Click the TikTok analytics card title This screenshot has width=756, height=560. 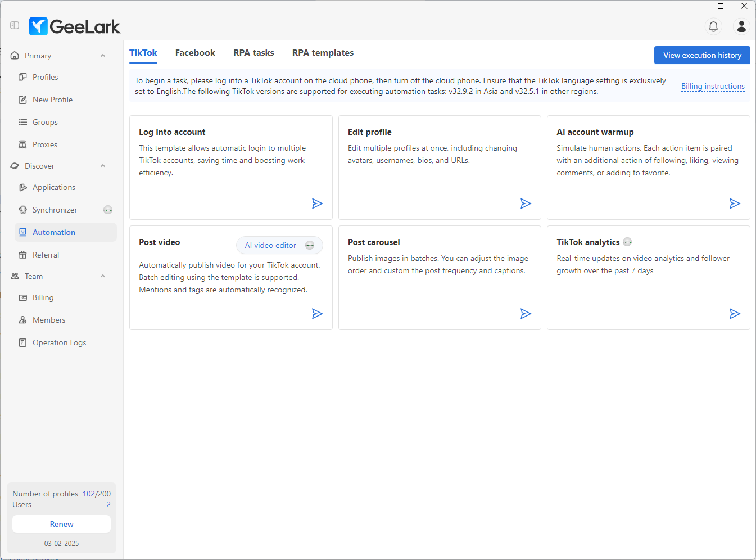(x=588, y=242)
